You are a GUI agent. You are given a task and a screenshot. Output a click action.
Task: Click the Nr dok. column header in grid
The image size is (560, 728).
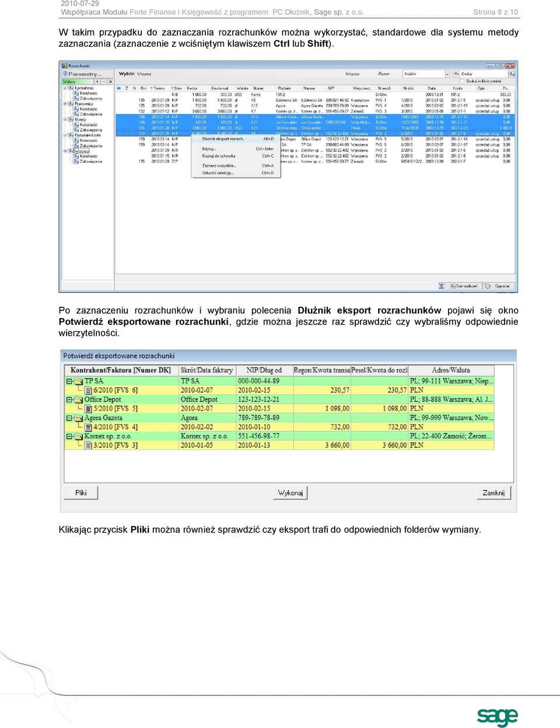tap(408, 89)
